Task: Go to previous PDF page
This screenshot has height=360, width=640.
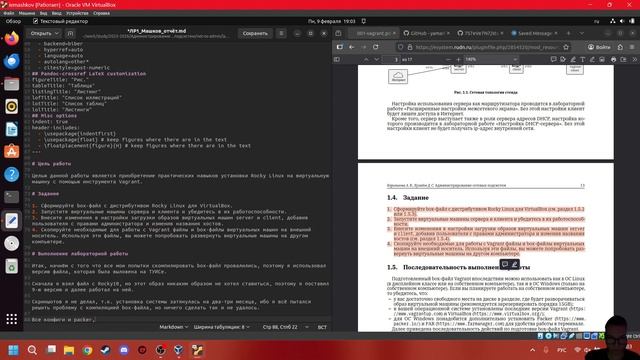Action: (x=366, y=59)
